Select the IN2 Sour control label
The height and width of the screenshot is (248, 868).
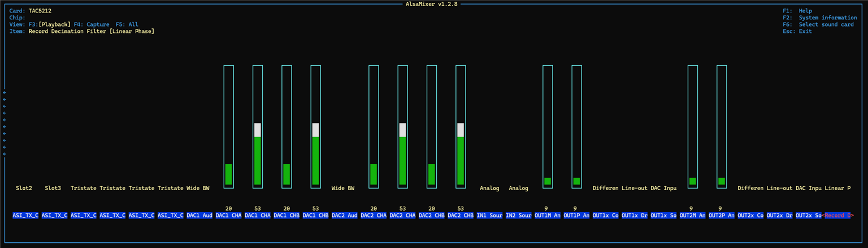[x=518, y=215]
